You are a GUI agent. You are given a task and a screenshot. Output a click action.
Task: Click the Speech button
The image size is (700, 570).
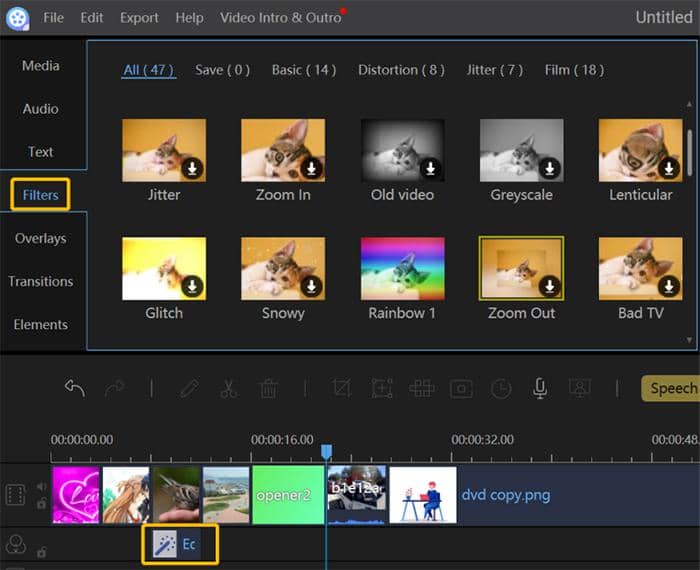[671, 388]
